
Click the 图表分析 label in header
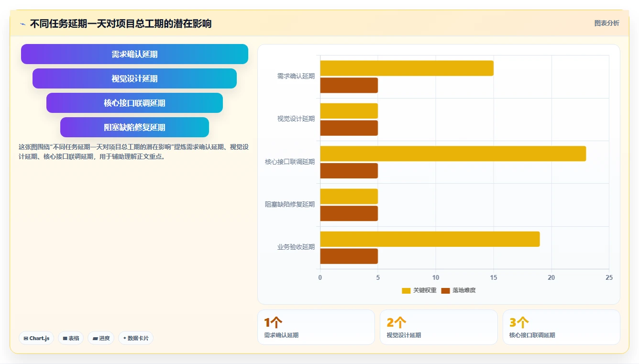tap(606, 23)
